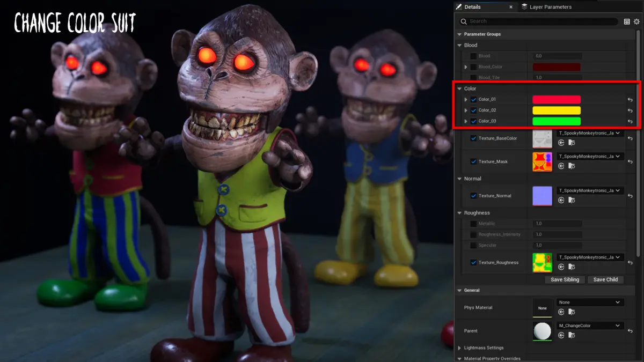Uncheck the Color_02 override checkbox

(473, 110)
